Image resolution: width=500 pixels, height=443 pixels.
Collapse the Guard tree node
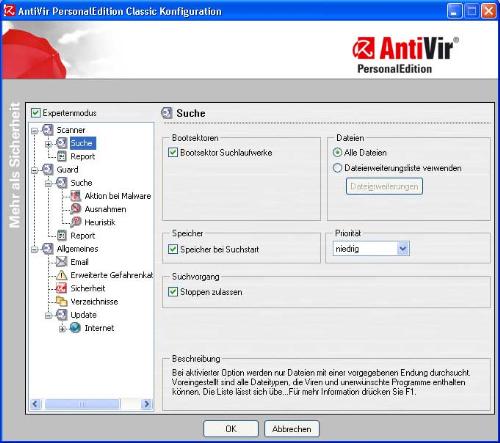point(34,170)
